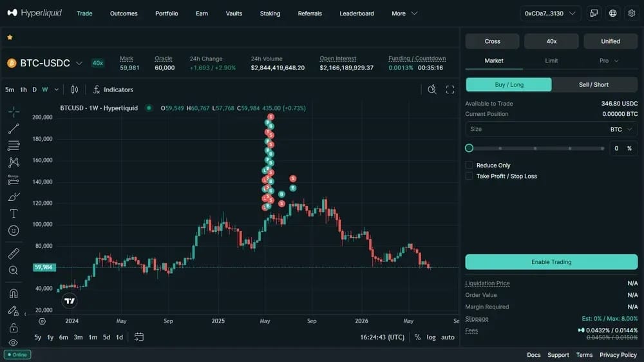Open chart Indicators
The height and width of the screenshot is (362, 644).
[113, 89]
